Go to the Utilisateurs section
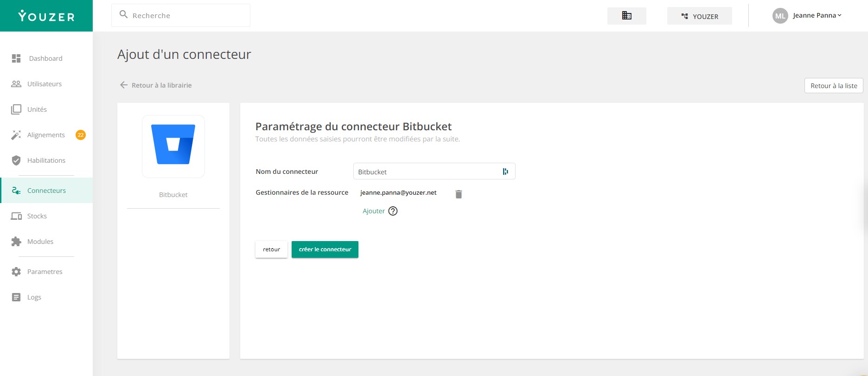The width and height of the screenshot is (868, 376). (x=45, y=84)
